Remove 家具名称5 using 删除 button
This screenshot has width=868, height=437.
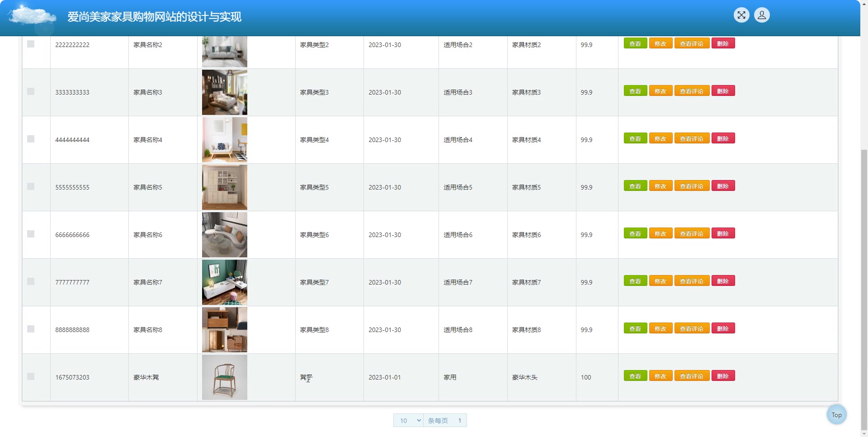723,186
